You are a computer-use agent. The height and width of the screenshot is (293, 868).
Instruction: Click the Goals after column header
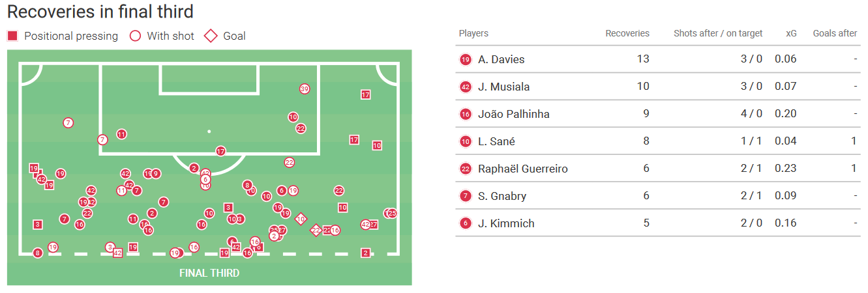coord(834,33)
